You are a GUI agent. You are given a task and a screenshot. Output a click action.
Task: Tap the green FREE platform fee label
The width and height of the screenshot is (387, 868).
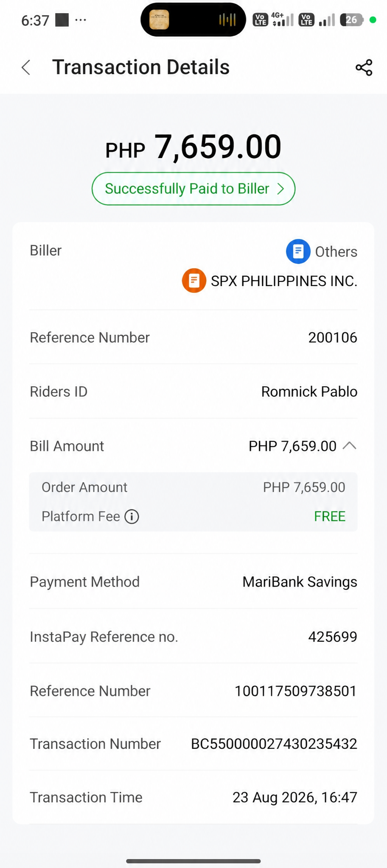coord(330,517)
